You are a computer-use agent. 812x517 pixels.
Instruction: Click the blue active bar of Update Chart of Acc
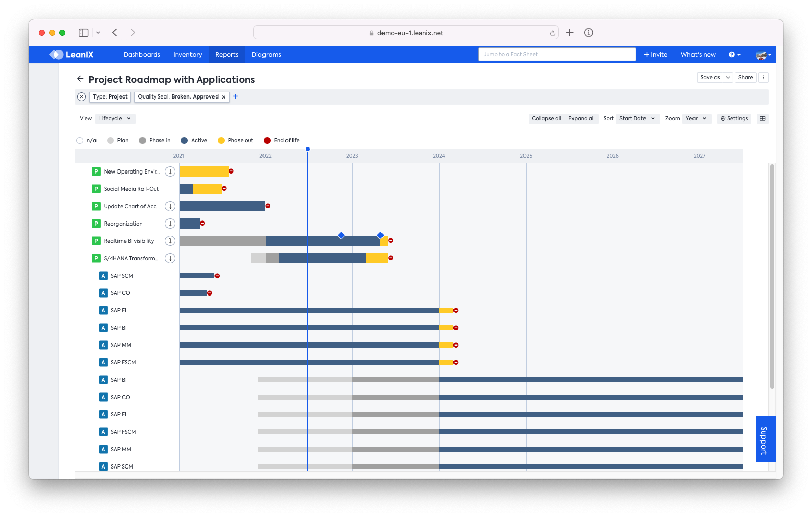[x=222, y=206]
